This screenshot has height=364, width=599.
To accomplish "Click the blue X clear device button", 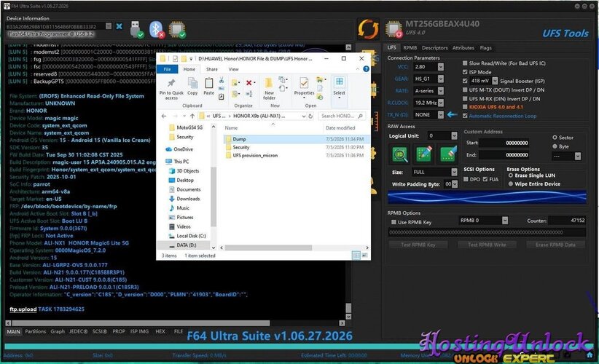I will coord(120,26).
